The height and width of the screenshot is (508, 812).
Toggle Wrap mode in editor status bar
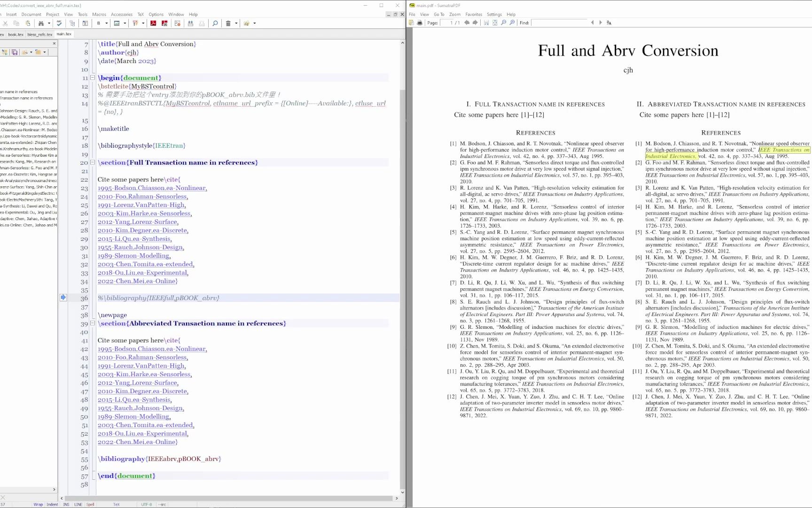pyautogui.click(x=38, y=505)
